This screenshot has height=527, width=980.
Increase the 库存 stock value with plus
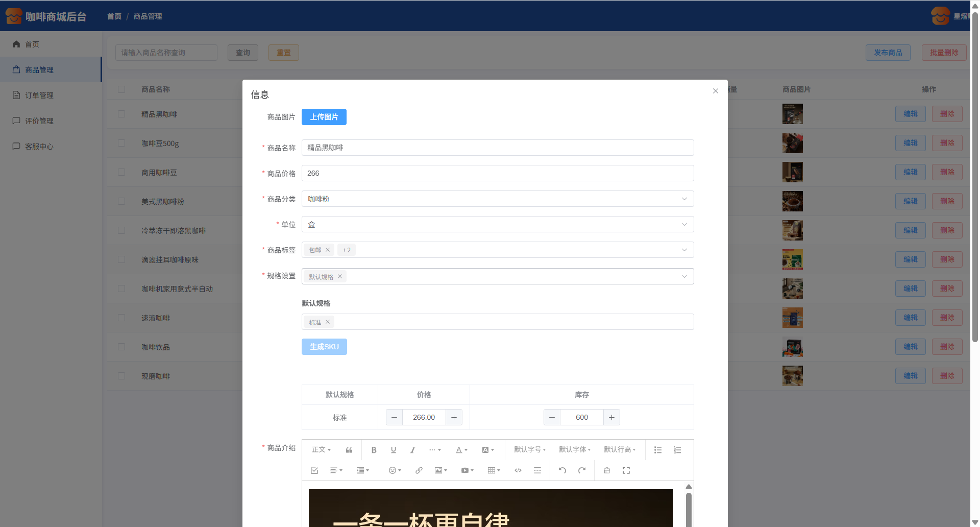click(x=611, y=417)
